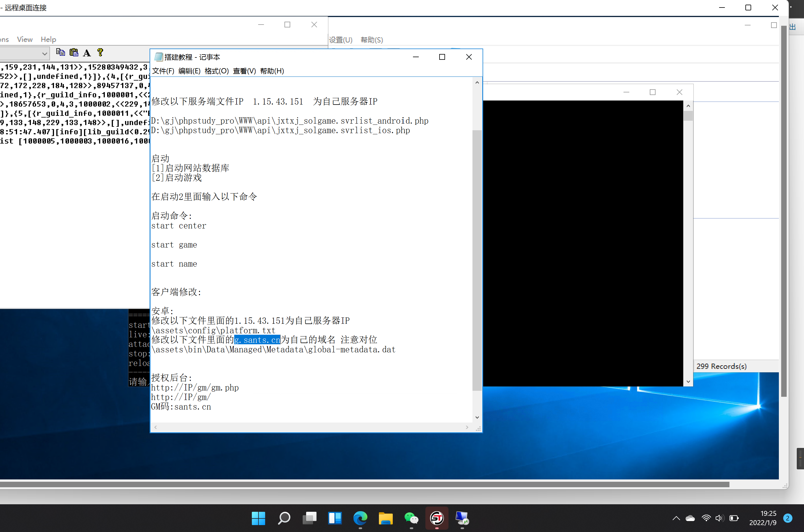804x532 pixels.
Task: Maximize the Notepad window
Action: [x=442, y=57]
